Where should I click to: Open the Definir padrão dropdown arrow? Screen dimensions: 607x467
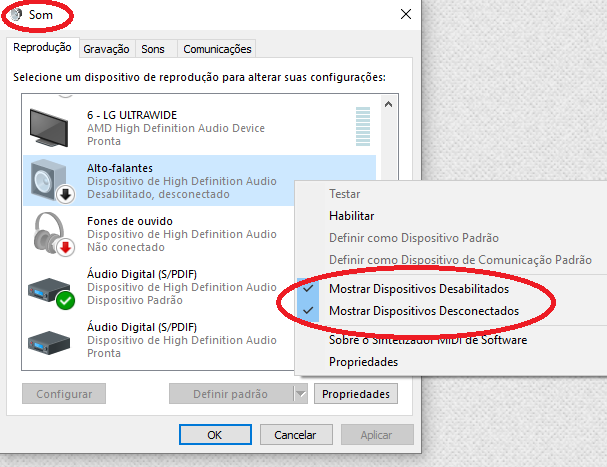[x=300, y=394]
